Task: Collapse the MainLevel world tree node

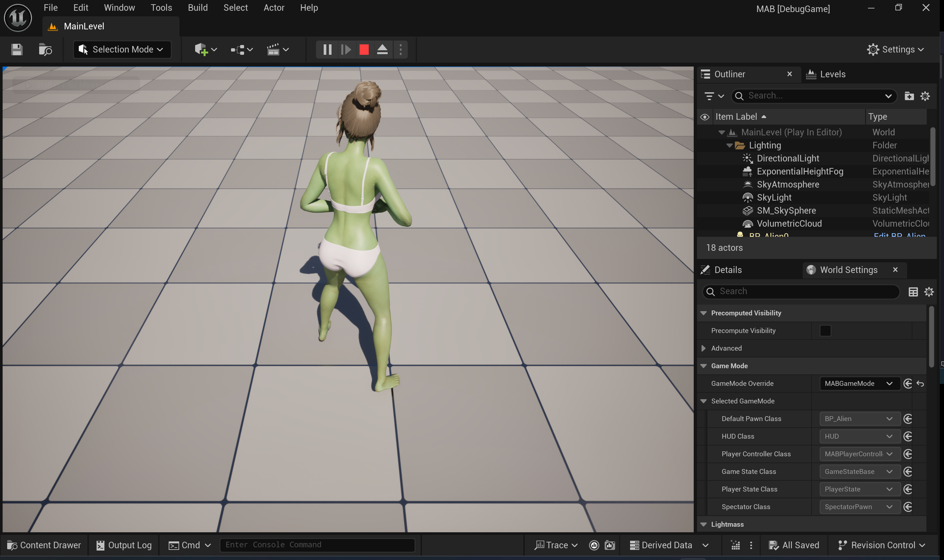Action: [x=721, y=132]
